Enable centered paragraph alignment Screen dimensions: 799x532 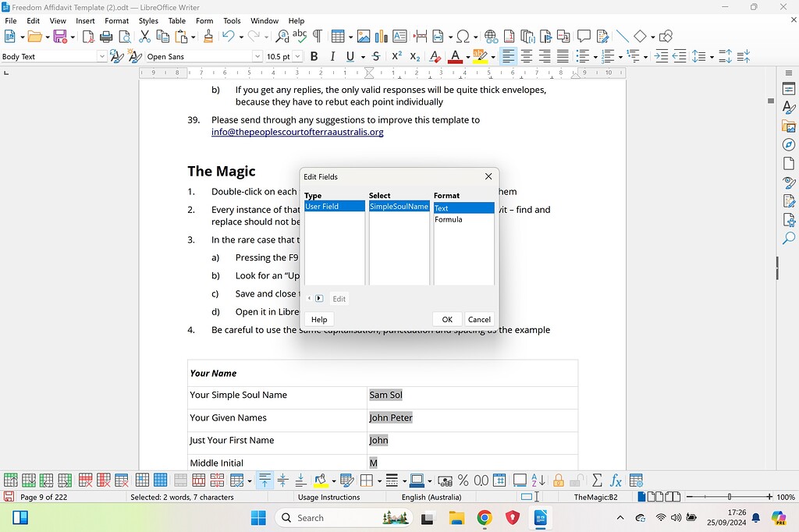point(526,56)
